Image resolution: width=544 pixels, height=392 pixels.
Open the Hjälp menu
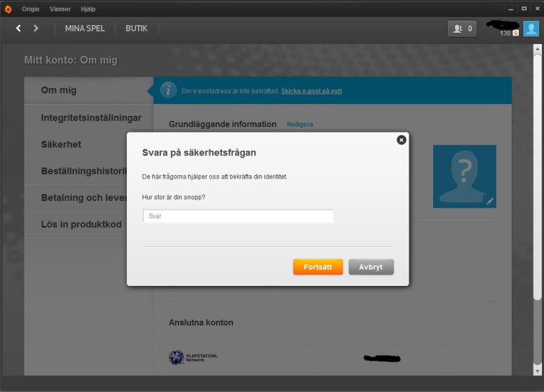(x=88, y=9)
